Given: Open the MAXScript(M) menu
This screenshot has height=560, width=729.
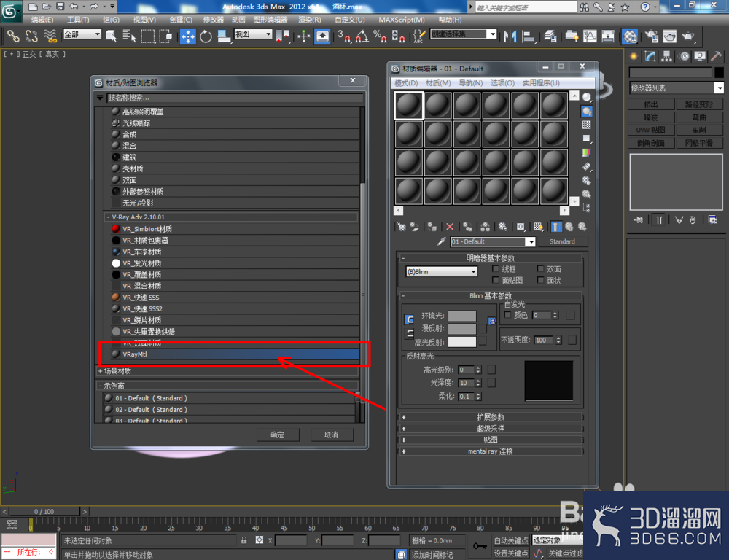Looking at the screenshot, I should click(x=401, y=20).
